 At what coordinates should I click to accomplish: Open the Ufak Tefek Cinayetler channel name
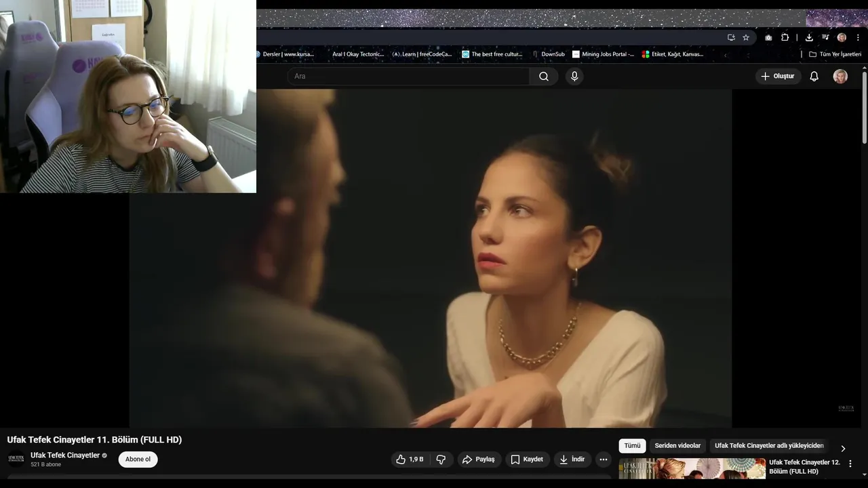(65, 455)
